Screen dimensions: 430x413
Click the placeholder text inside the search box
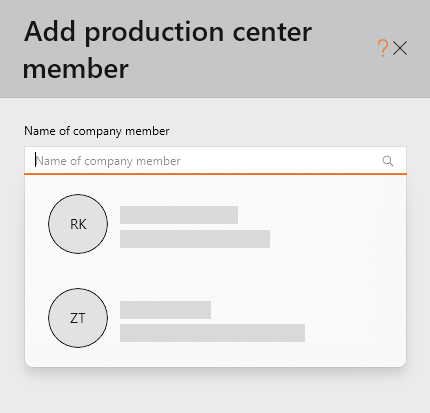pos(108,161)
